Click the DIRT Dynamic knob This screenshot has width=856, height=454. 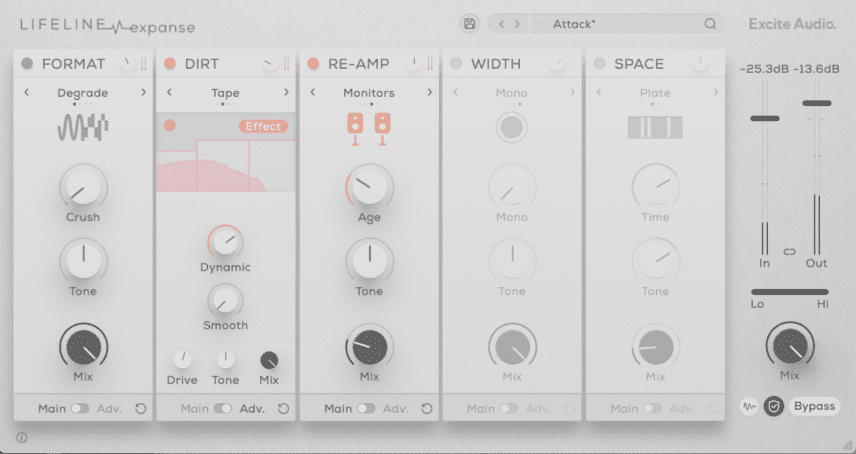pyautogui.click(x=225, y=242)
